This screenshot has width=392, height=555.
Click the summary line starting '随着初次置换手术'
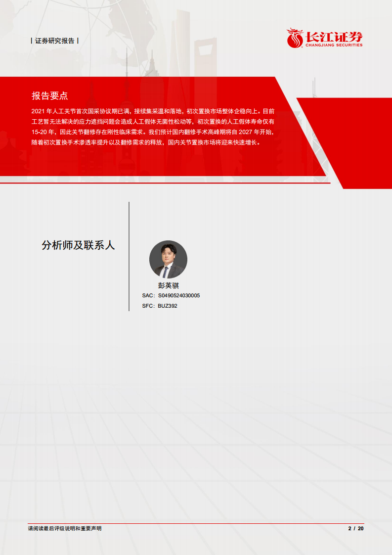(146, 143)
